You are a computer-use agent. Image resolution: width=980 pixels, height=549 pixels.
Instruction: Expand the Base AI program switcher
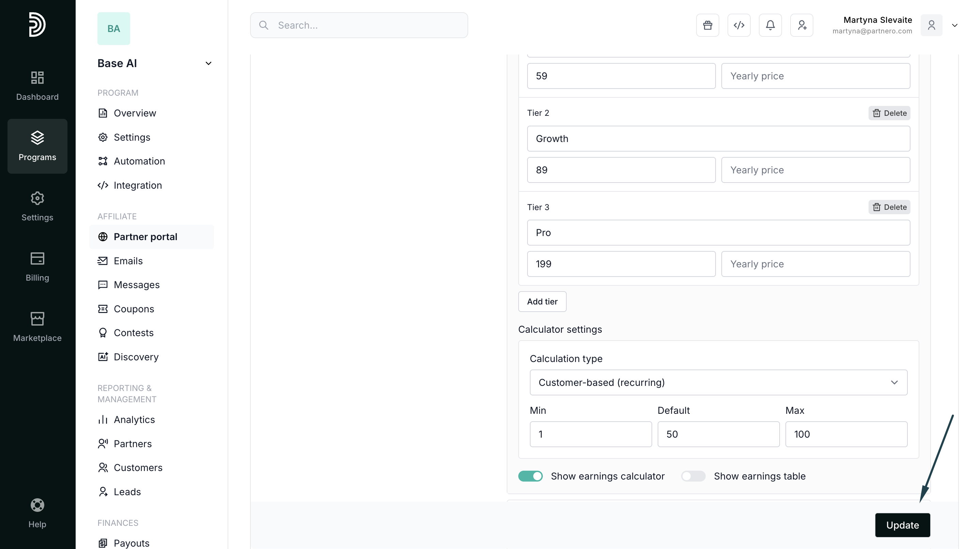click(208, 63)
